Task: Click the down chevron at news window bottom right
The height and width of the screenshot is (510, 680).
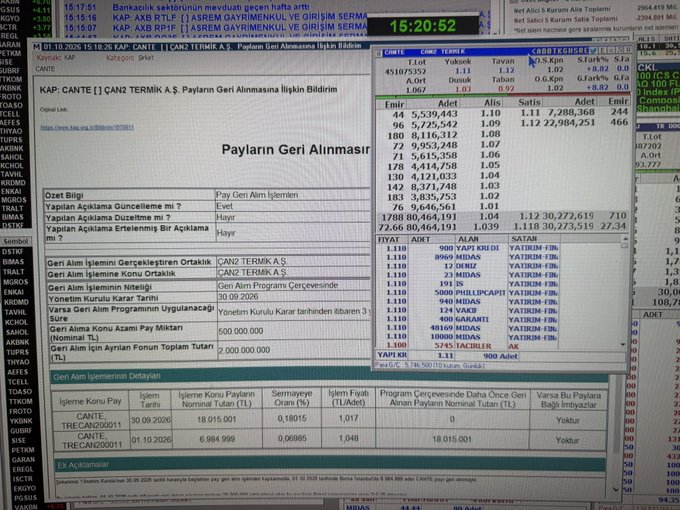Action: pyautogui.click(x=615, y=489)
